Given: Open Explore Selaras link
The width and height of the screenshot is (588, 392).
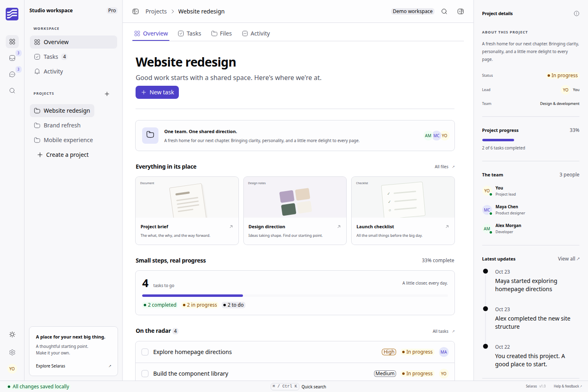Looking at the screenshot, I should 73,366.
